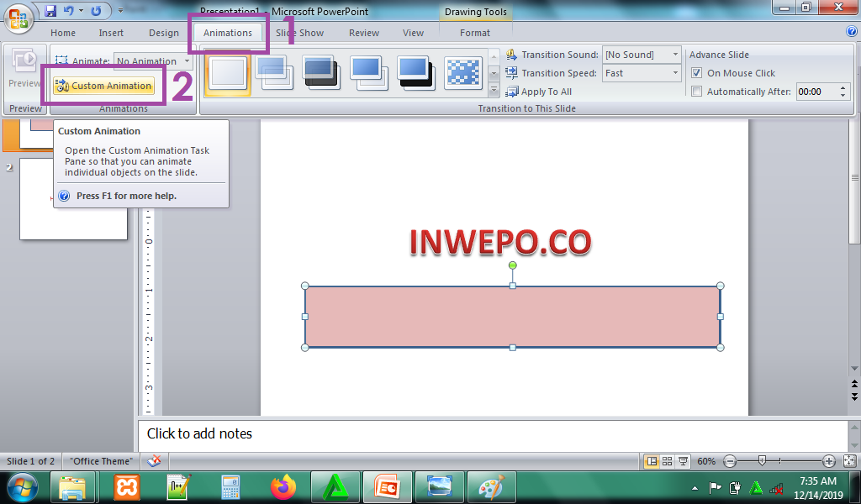Click the Automatically After time field
Viewport: 861px width, 504px height.
(817, 92)
